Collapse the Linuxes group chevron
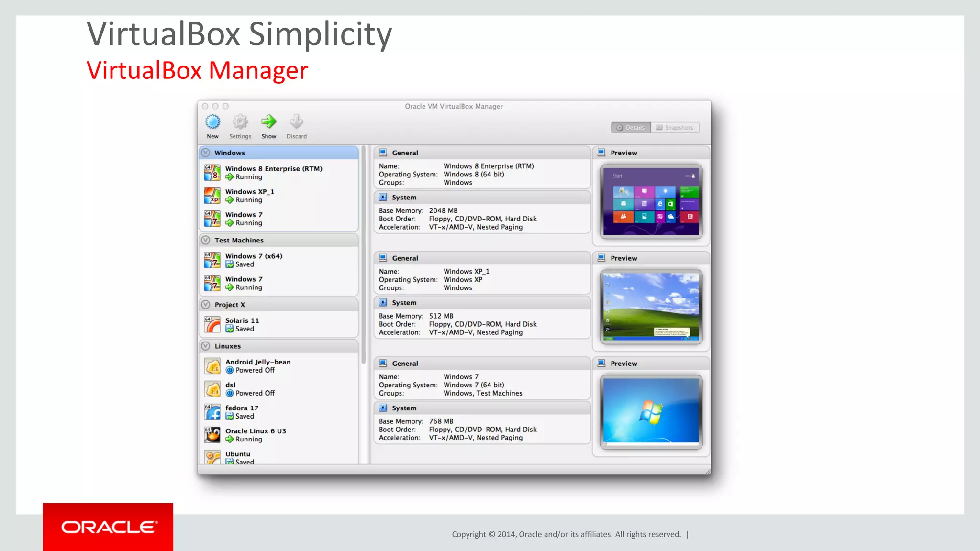This screenshot has height=551, width=980. pyautogui.click(x=206, y=346)
